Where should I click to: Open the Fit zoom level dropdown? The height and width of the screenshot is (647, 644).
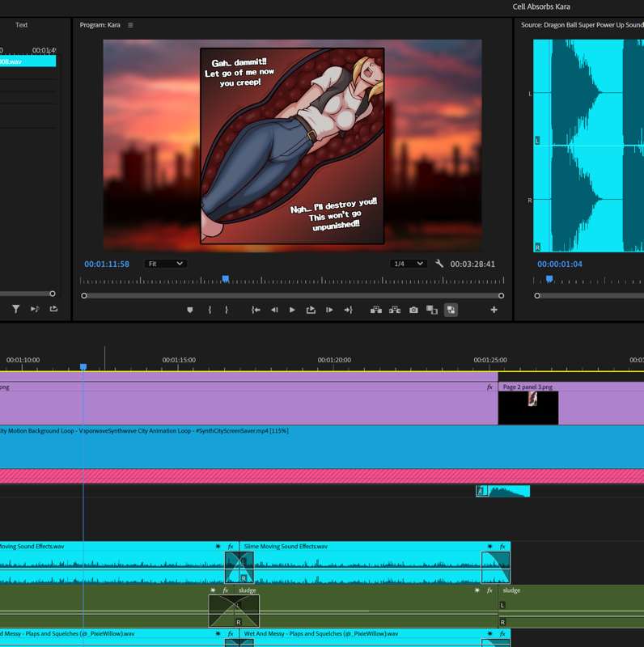pyautogui.click(x=165, y=264)
